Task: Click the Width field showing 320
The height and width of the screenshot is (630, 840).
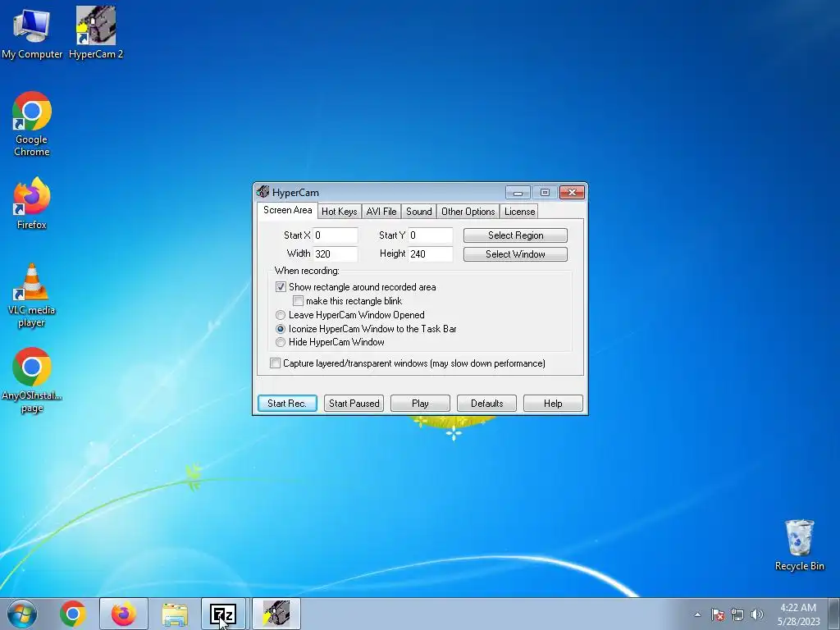Action: [x=336, y=254]
